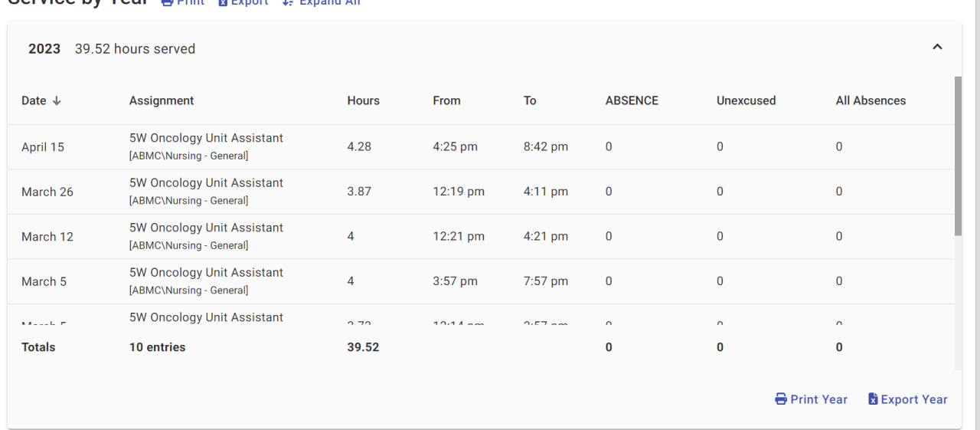Click the March 12 assignment cell
This screenshot has height=430, width=980.
[206, 236]
